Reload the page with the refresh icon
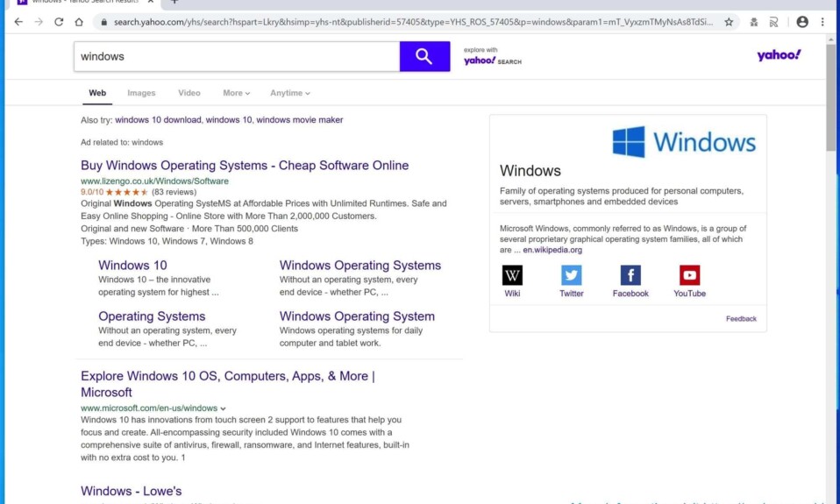Viewport: 840px width, 504px height. (59, 22)
